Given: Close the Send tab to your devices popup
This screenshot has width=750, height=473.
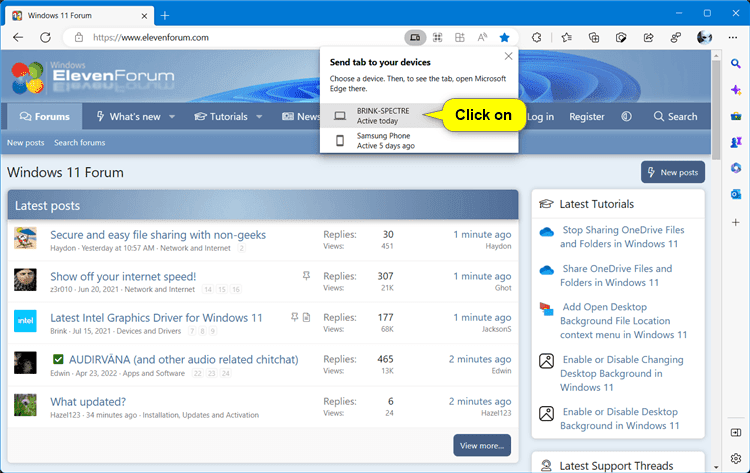Looking at the screenshot, I should 508,56.
